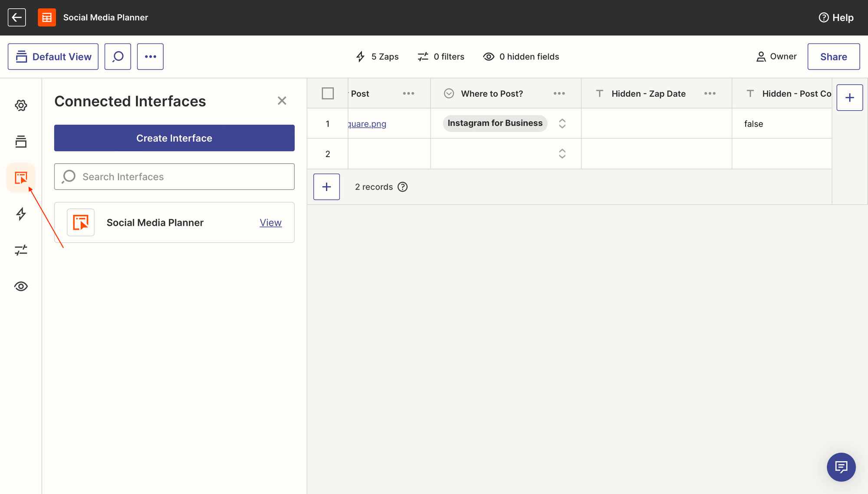The image size is (868, 494).
Task: Click the three-dot more options icon
Action: (x=150, y=57)
